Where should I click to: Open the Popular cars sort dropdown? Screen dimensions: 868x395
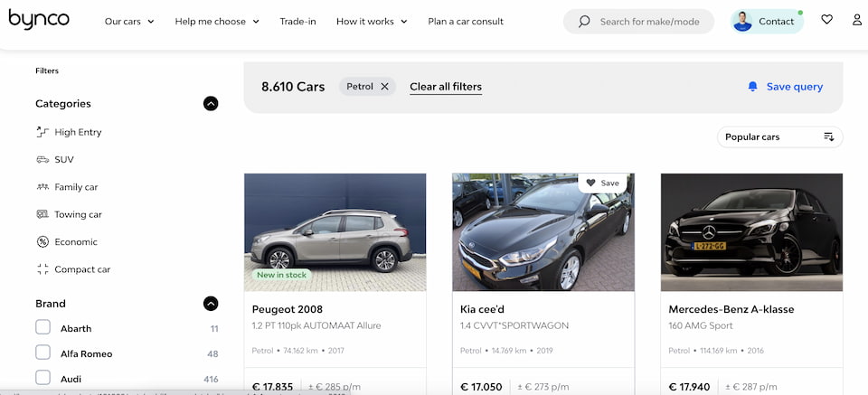(x=779, y=137)
